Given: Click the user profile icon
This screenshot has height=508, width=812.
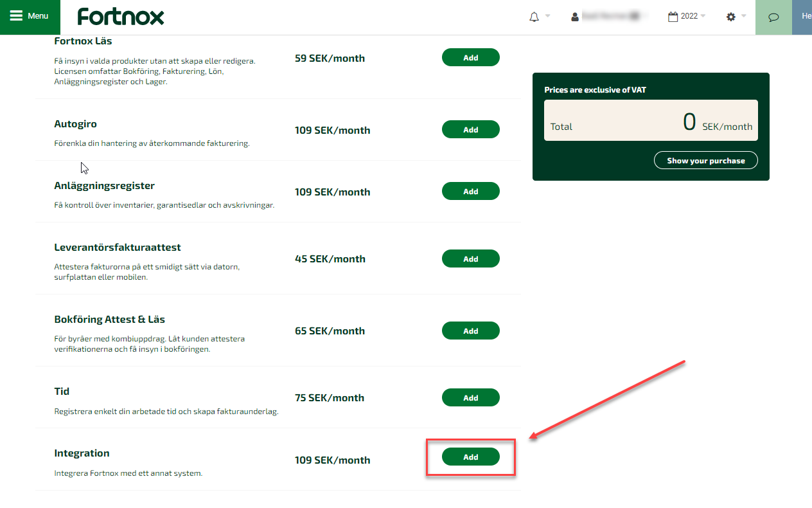Looking at the screenshot, I should tap(575, 17).
